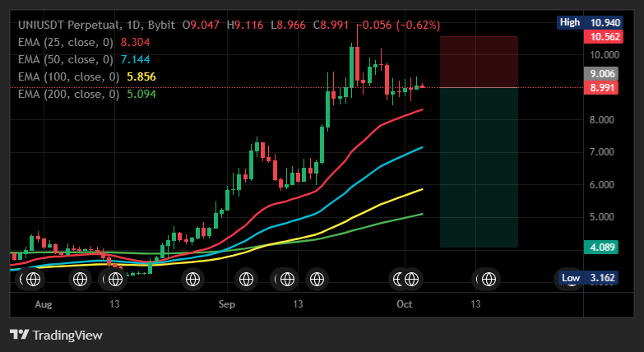Click the 6.000 price axis tick
This screenshot has height=352, width=644.
pos(602,185)
